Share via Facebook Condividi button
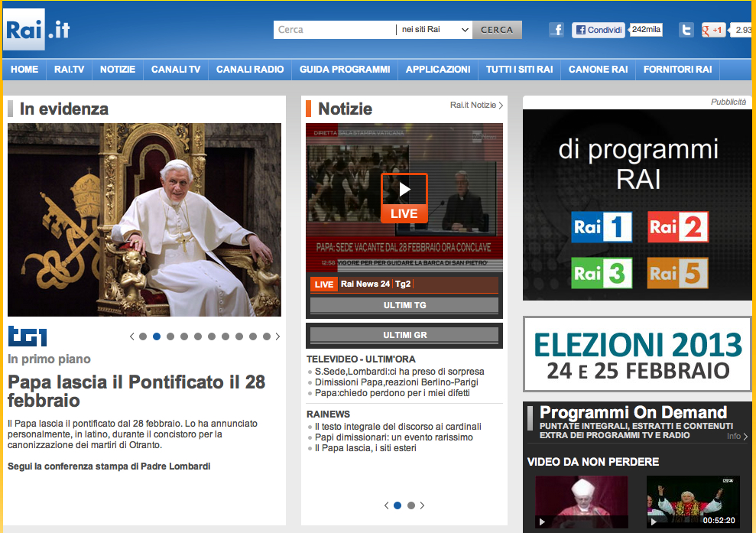Image resolution: width=756 pixels, height=533 pixels. click(x=599, y=30)
